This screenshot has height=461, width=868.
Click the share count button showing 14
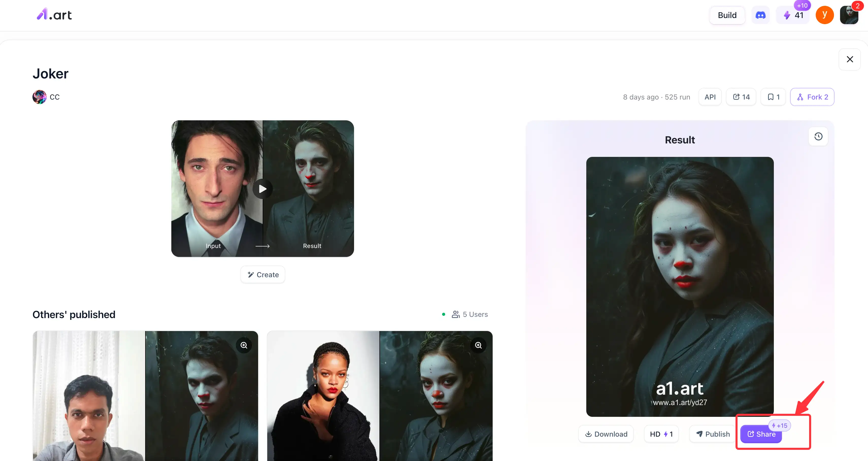coord(741,97)
